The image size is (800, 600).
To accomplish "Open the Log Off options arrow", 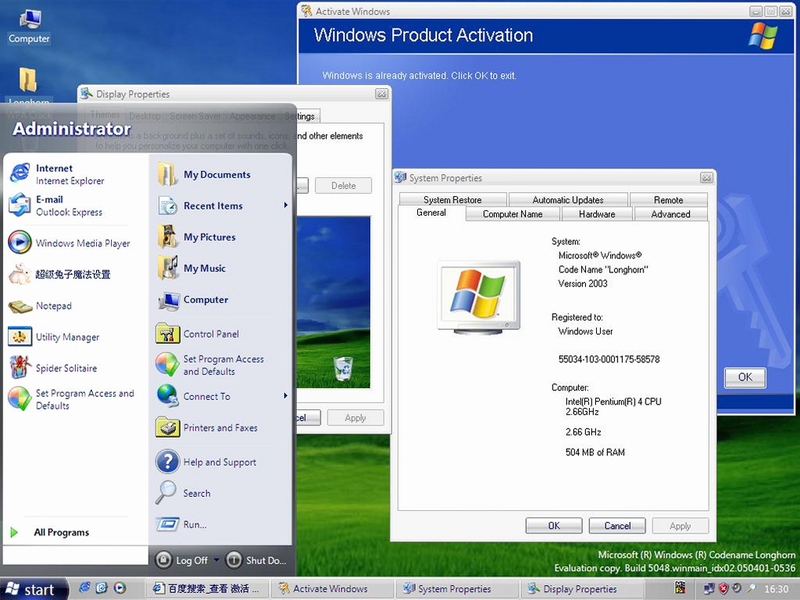I will [216, 560].
